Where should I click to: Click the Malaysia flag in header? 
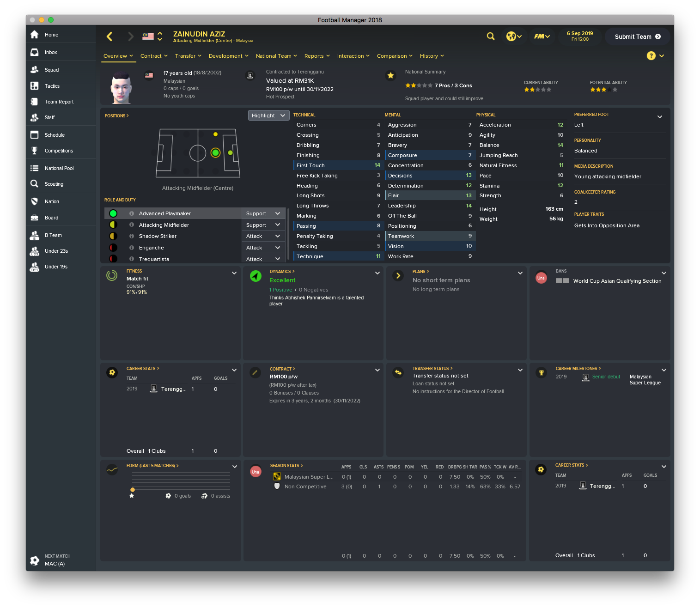click(x=148, y=36)
